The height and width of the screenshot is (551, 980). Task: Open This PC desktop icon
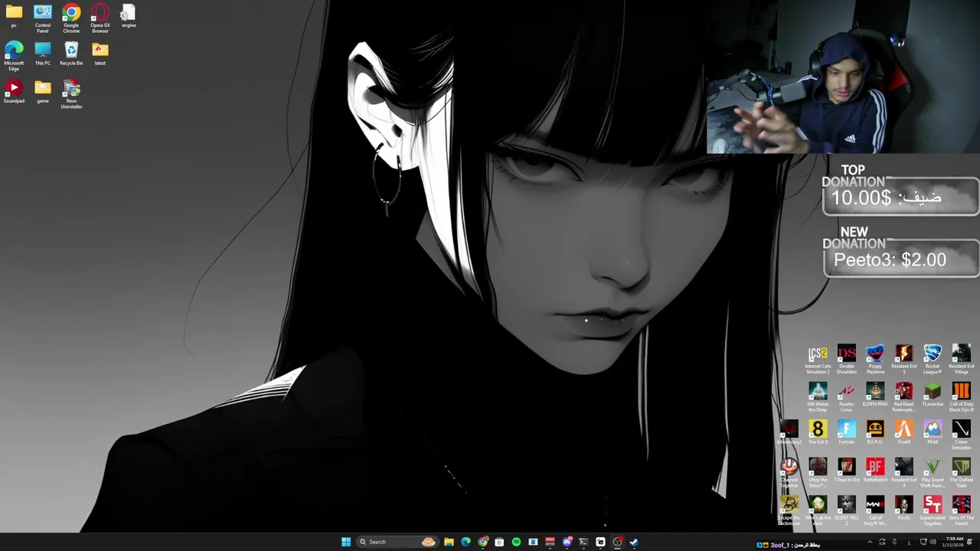(x=43, y=54)
